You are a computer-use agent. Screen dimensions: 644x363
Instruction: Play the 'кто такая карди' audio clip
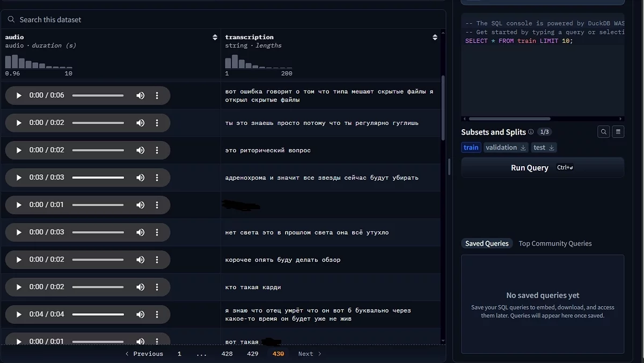(x=19, y=287)
